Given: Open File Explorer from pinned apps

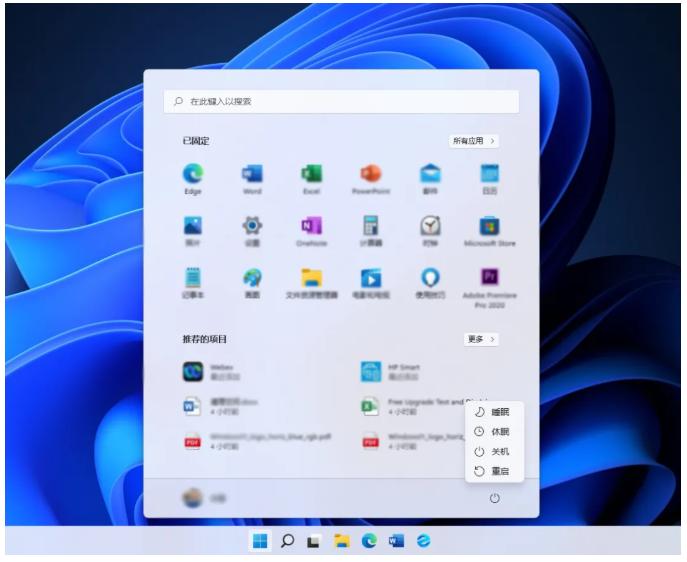Looking at the screenshot, I should (x=312, y=279).
